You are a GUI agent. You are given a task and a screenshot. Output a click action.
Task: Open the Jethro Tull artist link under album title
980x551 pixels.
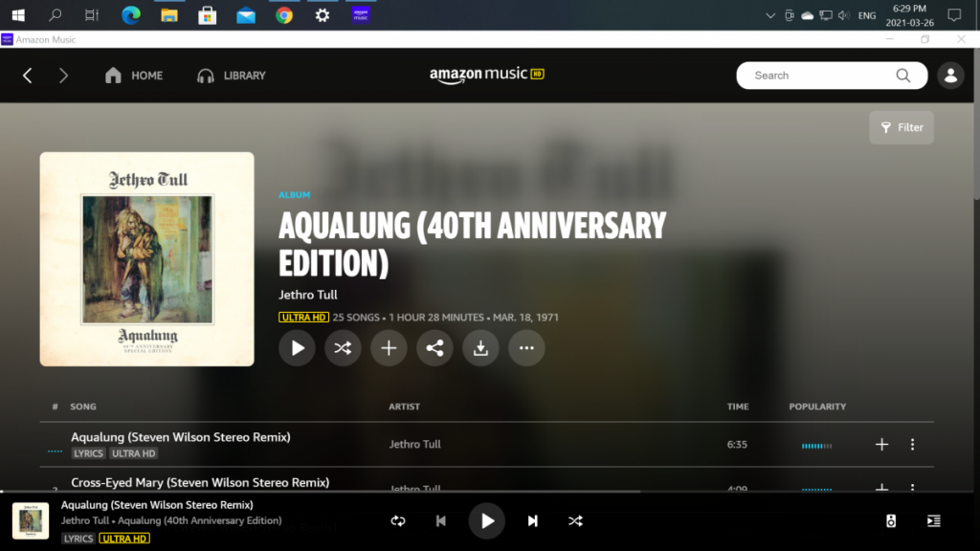click(x=308, y=295)
